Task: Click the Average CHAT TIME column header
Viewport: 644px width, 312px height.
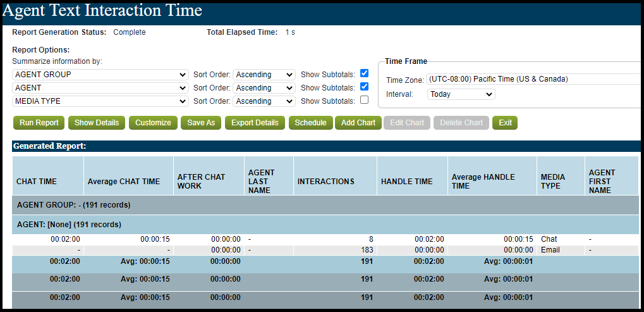Action: pyautogui.click(x=128, y=175)
